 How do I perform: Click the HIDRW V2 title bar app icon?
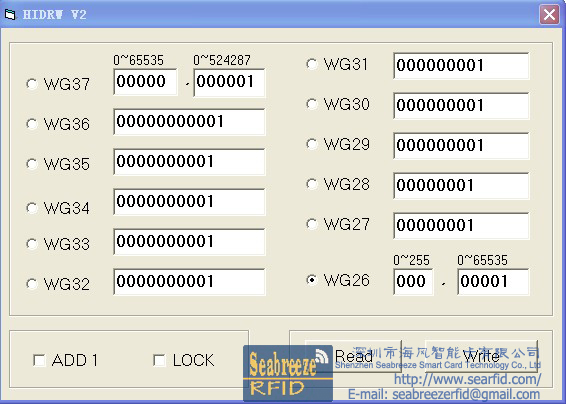(x=10, y=15)
